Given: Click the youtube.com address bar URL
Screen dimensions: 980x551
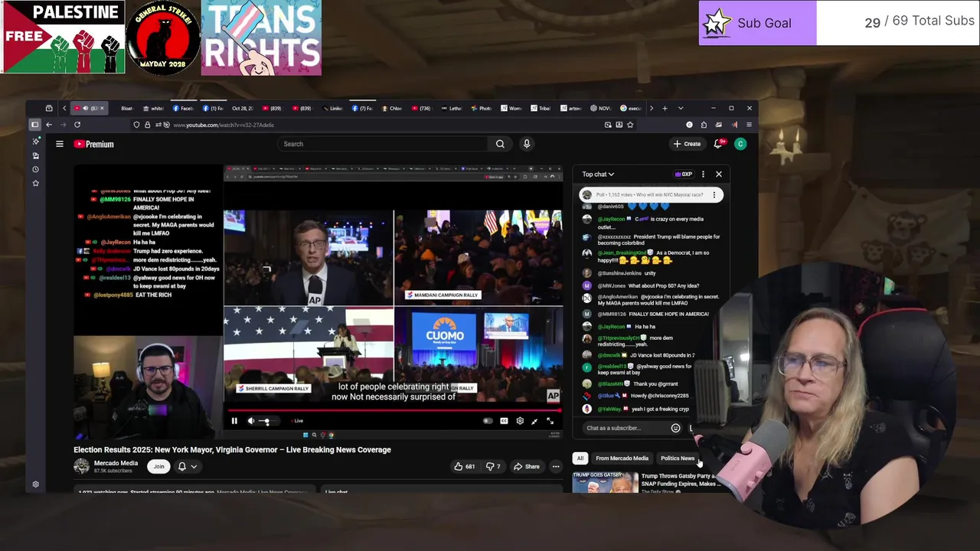Looking at the screenshot, I should pyautogui.click(x=224, y=125).
